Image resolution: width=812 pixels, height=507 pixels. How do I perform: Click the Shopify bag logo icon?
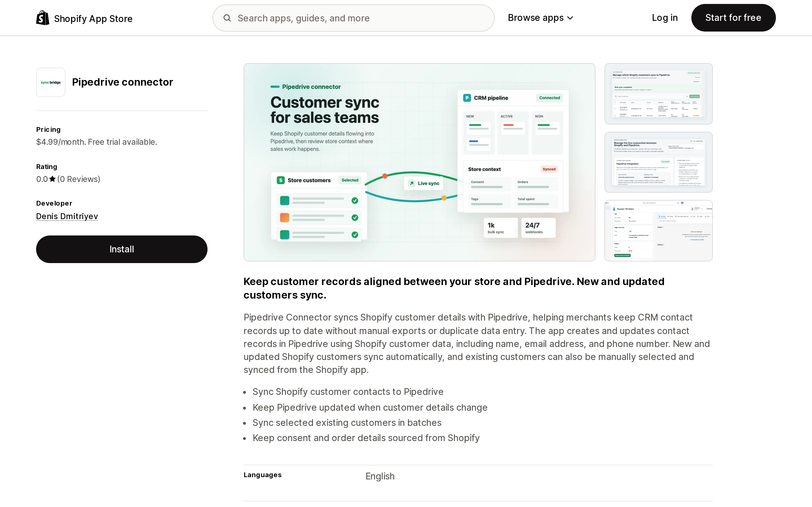tap(43, 18)
